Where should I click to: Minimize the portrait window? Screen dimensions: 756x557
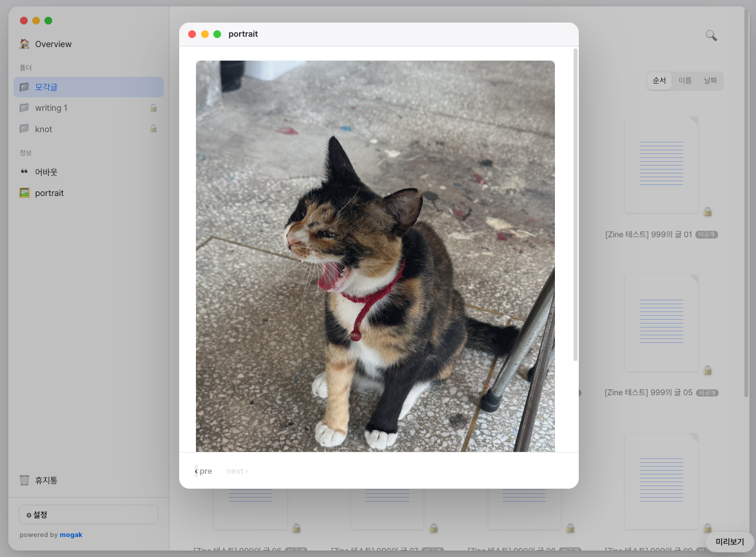click(205, 34)
